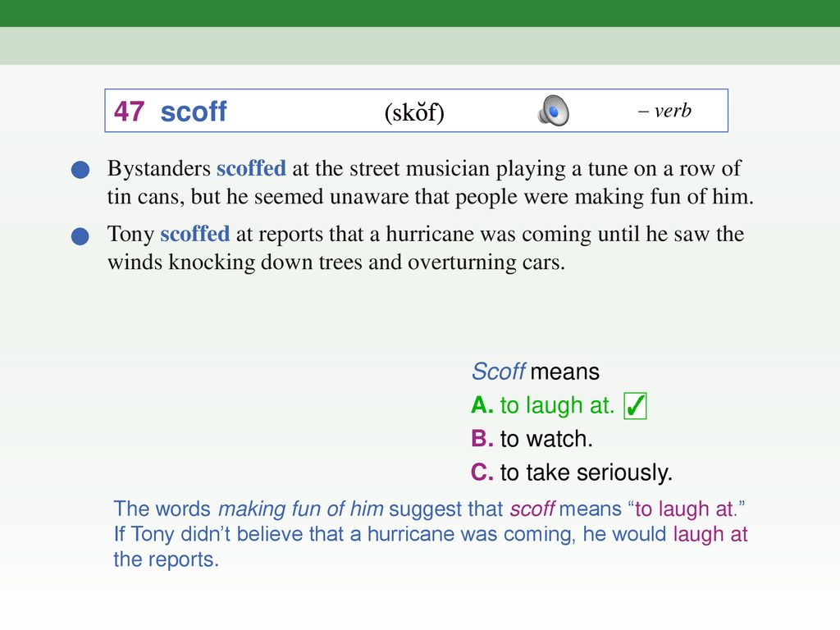This screenshot has width=840, height=630.
Task: Click the phonetic spelling (skŏf)
Action: (414, 112)
